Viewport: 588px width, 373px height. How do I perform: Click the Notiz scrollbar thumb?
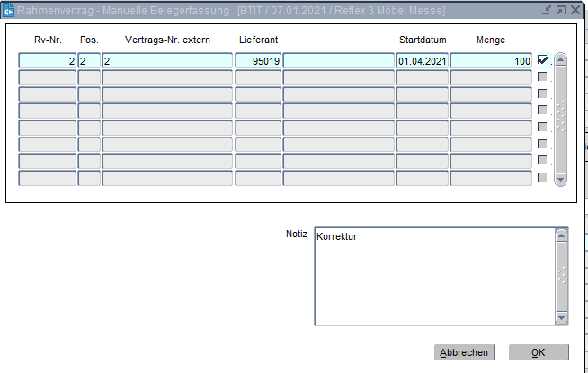561,276
